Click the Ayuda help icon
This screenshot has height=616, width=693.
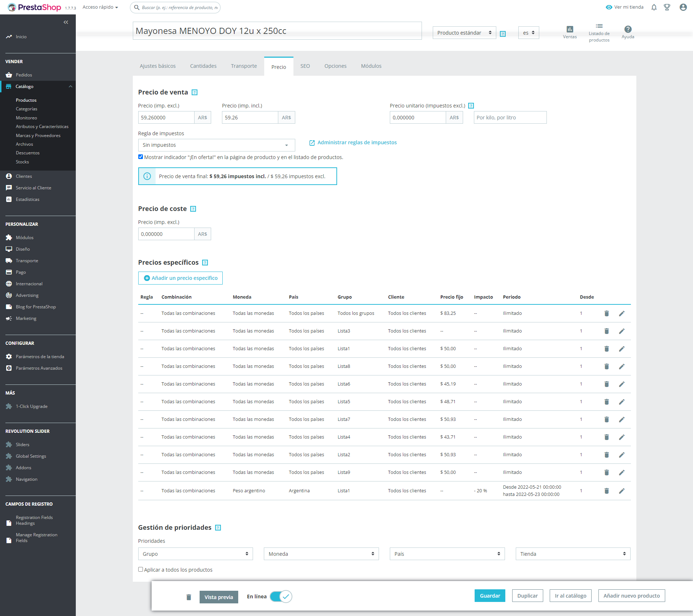[628, 30]
